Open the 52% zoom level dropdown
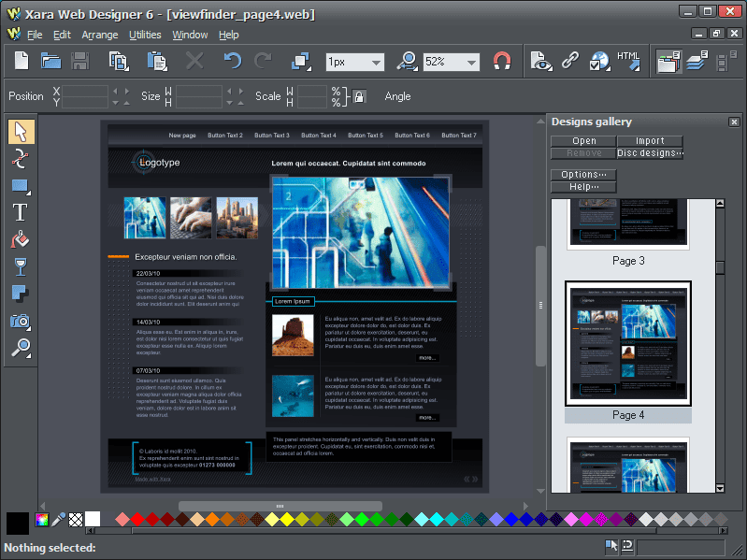Image resolution: width=747 pixels, height=560 pixels. 471,63
